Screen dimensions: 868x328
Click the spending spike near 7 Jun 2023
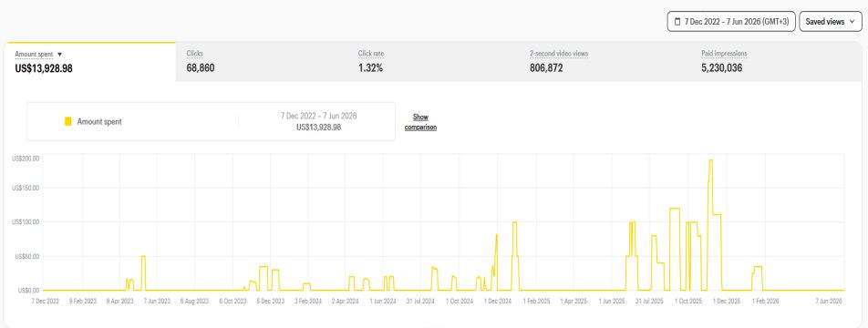(x=143, y=257)
